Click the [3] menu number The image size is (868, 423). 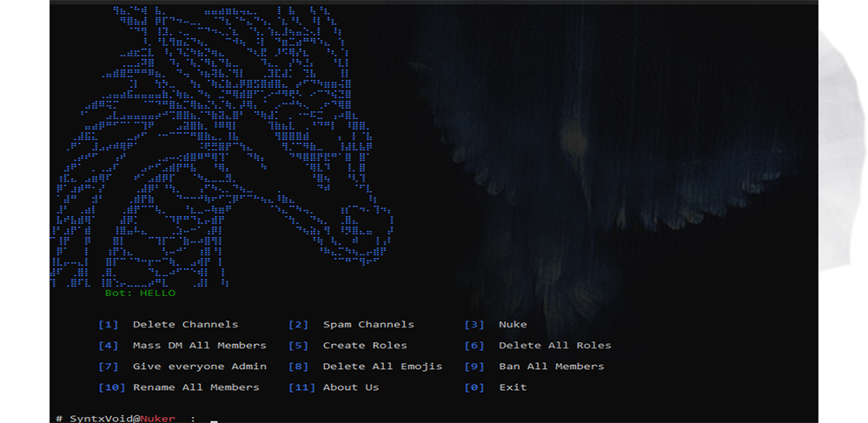(474, 325)
